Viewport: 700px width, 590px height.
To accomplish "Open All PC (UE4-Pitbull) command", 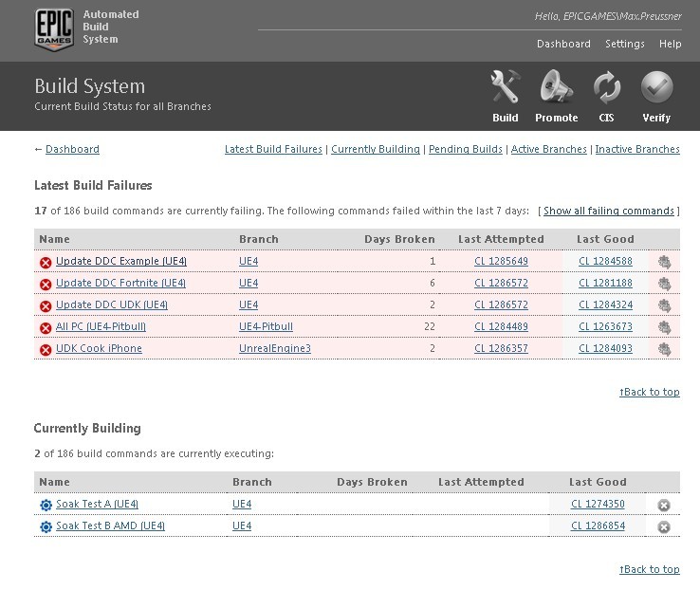I will (x=101, y=326).
